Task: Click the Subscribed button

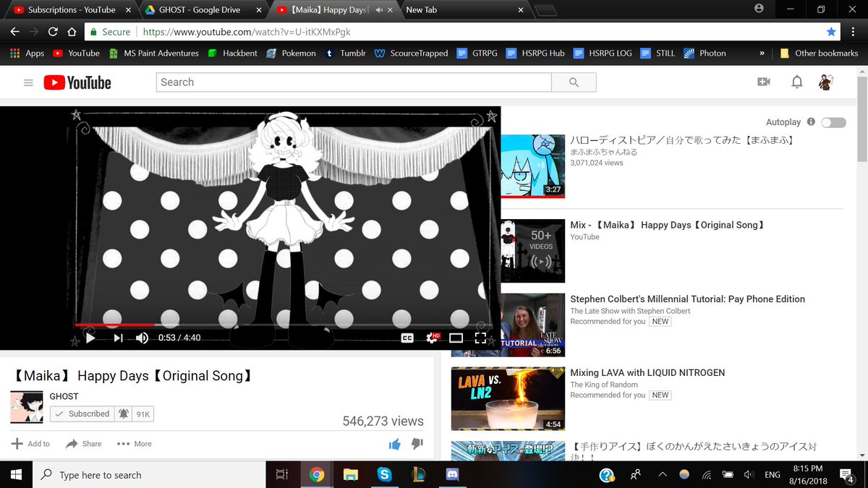Action: (82, 414)
